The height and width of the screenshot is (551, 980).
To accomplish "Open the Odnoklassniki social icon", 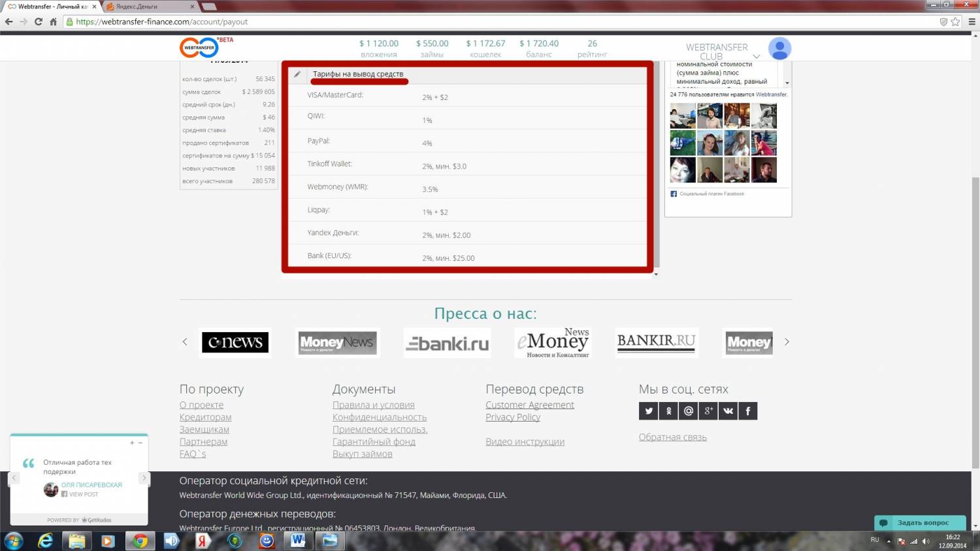I will pos(668,410).
